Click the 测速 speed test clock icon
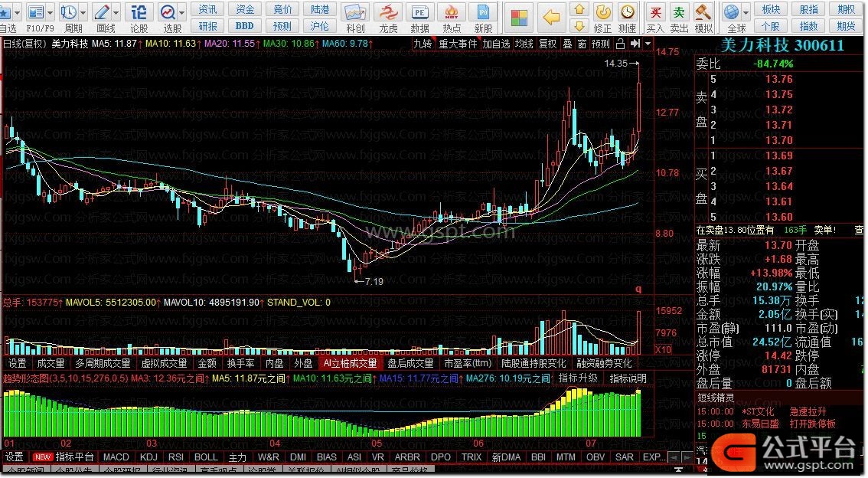This screenshot has width=868, height=478. click(627, 11)
